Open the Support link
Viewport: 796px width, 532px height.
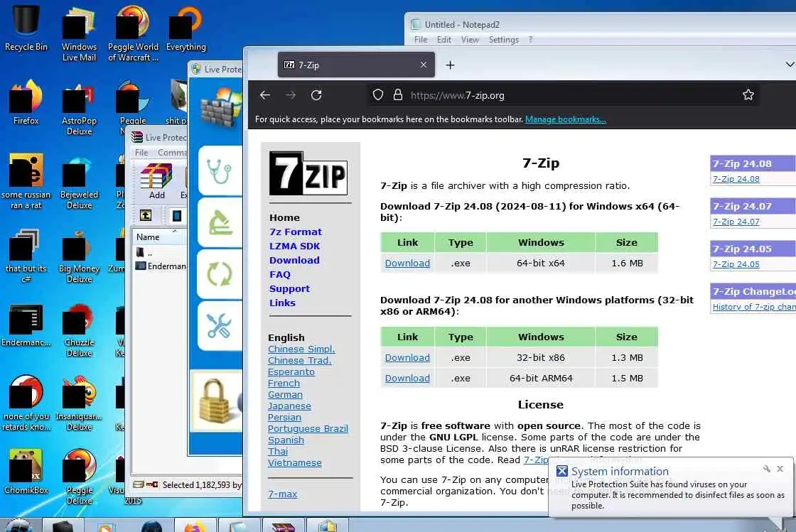[289, 288]
